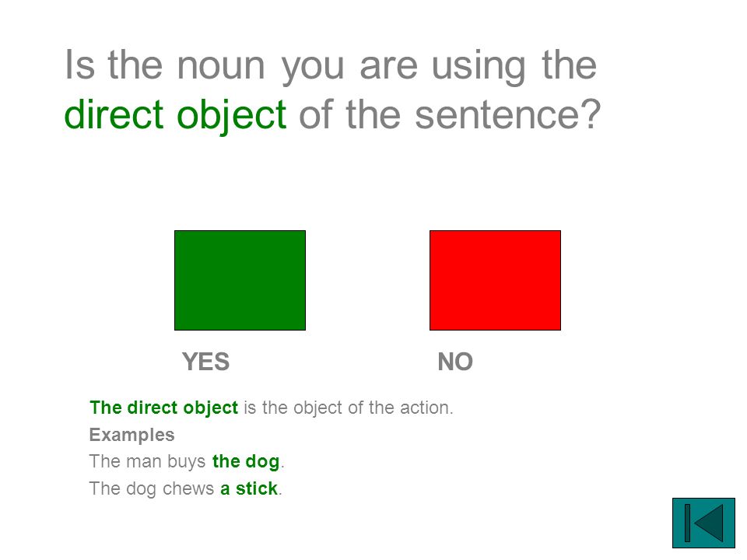The height and width of the screenshot is (560, 747).
Task: Click green phrase 'a stick'
Action: pyautogui.click(x=249, y=488)
